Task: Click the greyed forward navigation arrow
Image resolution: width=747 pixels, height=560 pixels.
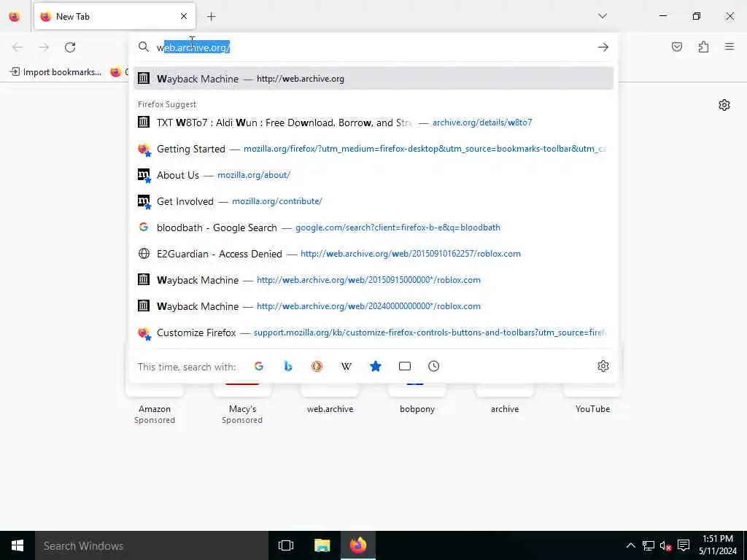Action: pos(44,47)
